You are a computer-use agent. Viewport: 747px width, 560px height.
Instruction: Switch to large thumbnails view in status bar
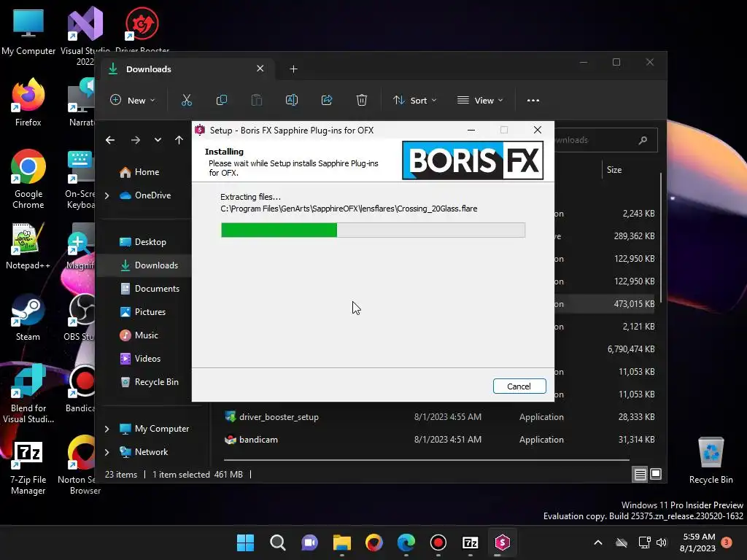[656, 474]
